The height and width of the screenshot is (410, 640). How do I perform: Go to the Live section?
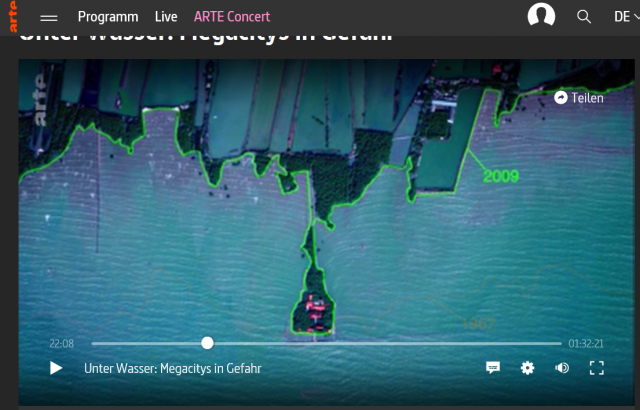pyautogui.click(x=166, y=17)
